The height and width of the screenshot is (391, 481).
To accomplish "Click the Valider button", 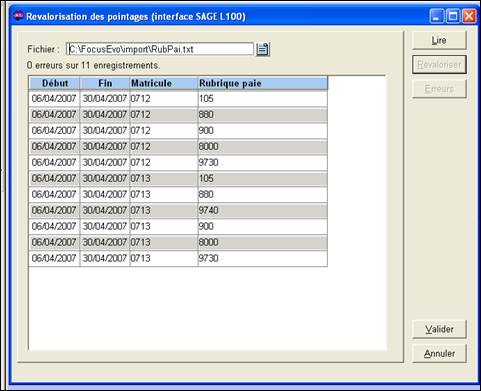I will click(439, 329).
